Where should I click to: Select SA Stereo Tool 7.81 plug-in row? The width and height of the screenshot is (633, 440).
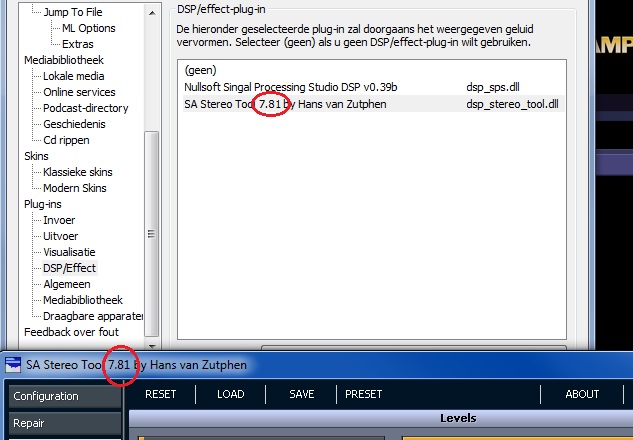click(x=373, y=104)
